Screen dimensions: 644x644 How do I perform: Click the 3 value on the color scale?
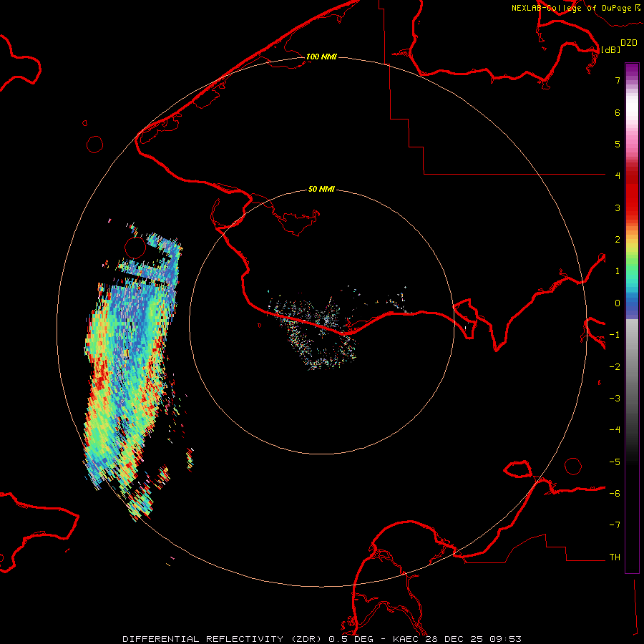(618, 208)
